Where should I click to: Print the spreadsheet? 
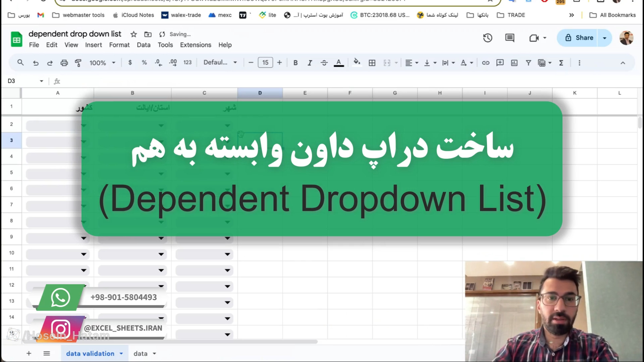point(64,63)
